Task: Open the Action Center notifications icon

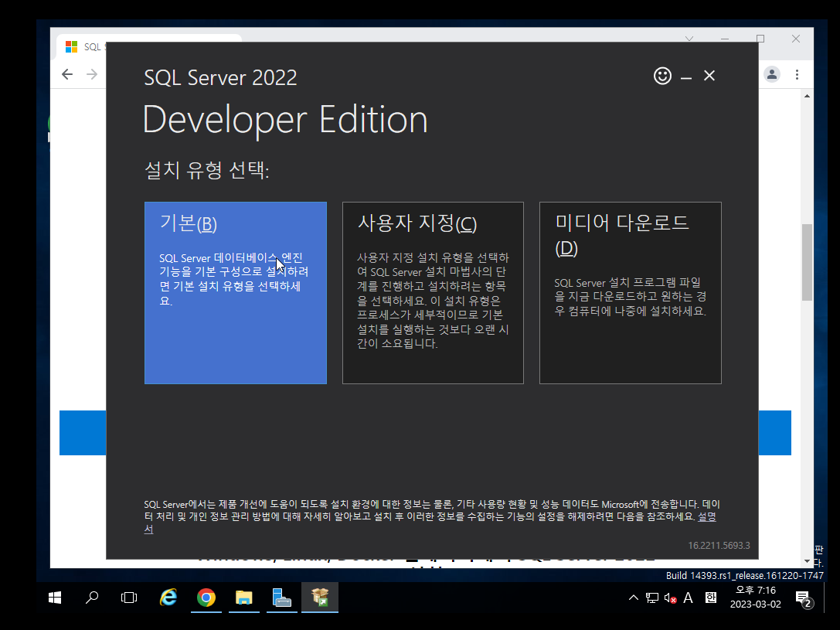Action: (804, 599)
